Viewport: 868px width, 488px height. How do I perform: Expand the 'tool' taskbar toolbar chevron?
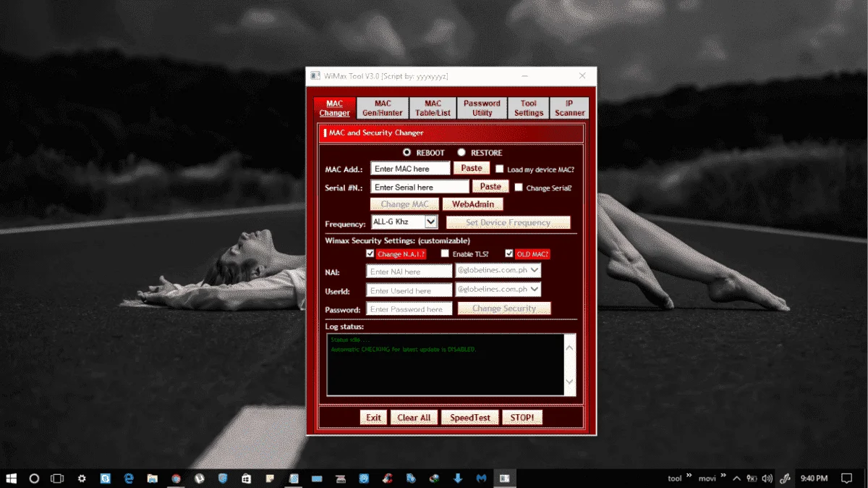[689, 476]
